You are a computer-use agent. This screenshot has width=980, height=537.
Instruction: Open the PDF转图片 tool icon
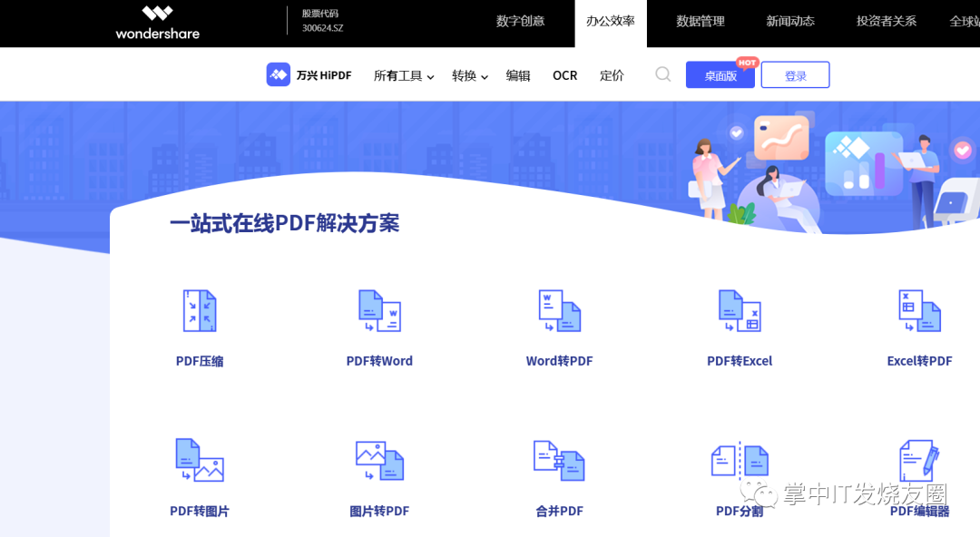(x=200, y=460)
